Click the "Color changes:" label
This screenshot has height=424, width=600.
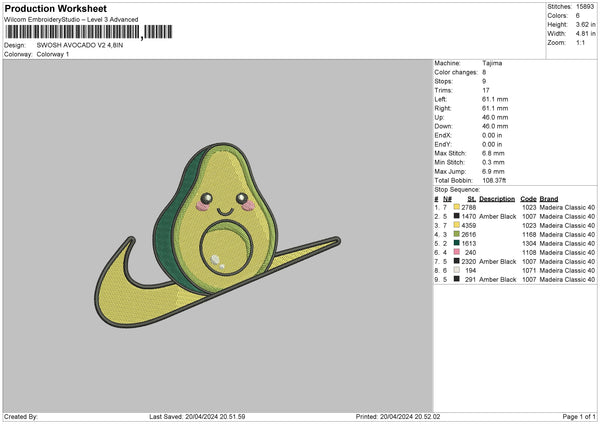456,72
